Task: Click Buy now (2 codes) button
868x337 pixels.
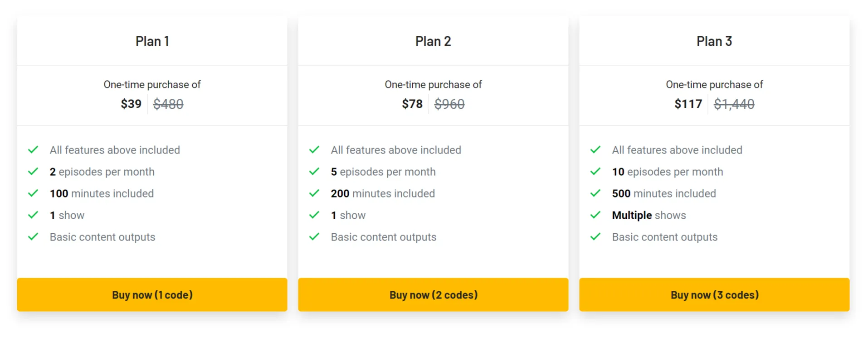Action: click(x=433, y=294)
